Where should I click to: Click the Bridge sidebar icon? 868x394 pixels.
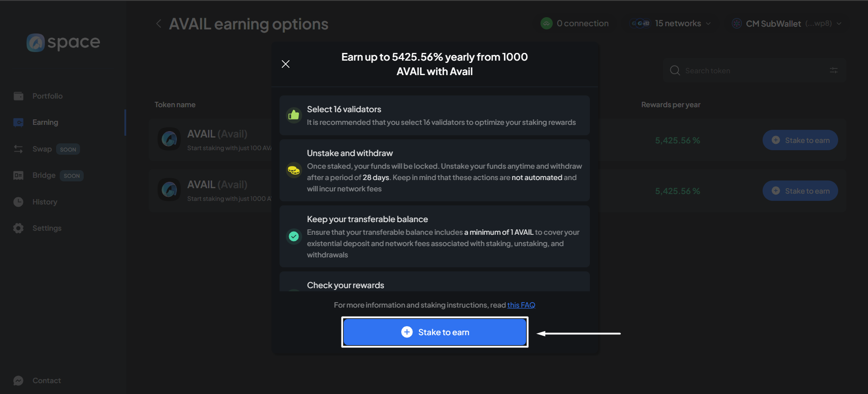click(19, 176)
